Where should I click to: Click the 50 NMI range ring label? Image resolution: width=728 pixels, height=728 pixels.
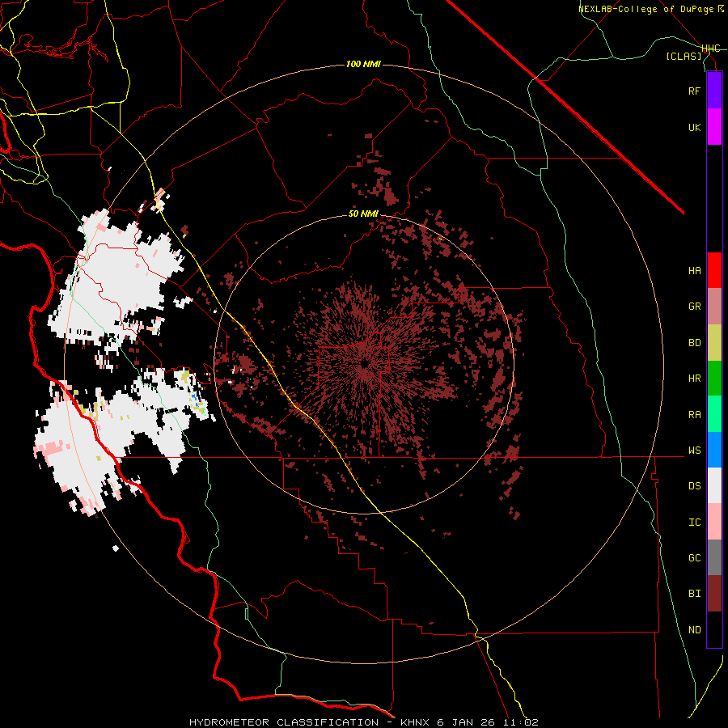(x=363, y=214)
